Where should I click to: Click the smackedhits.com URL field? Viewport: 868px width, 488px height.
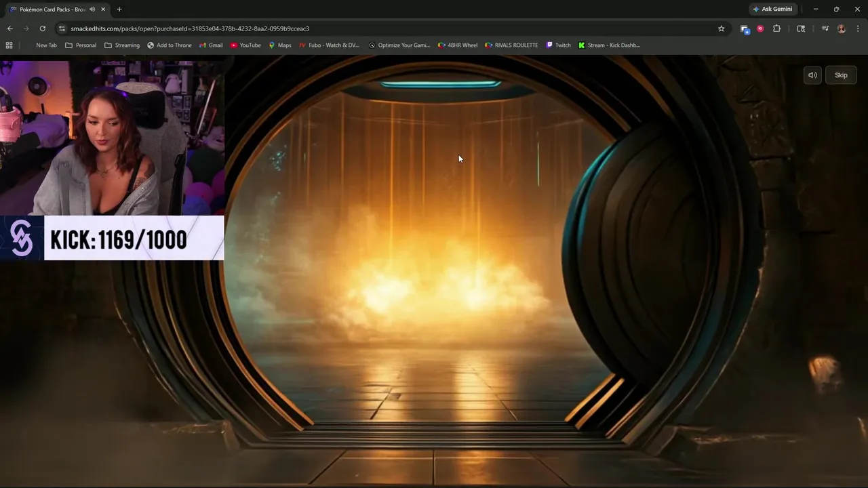(x=190, y=28)
